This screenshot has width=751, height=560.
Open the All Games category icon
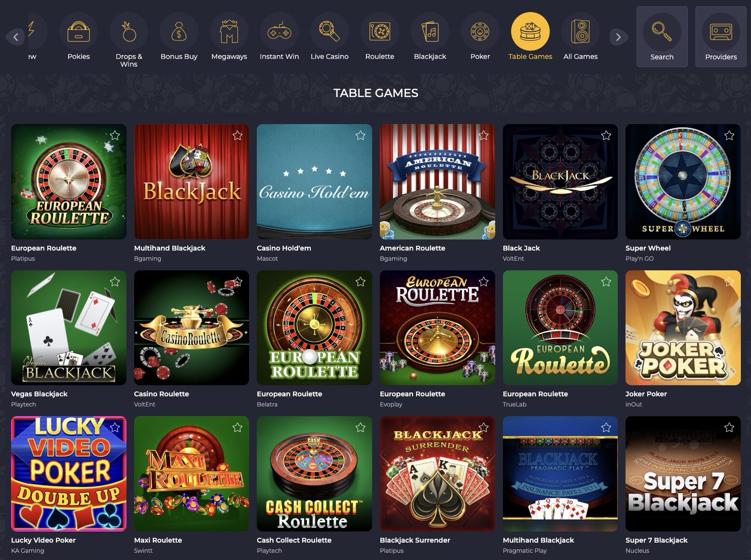(580, 32)
